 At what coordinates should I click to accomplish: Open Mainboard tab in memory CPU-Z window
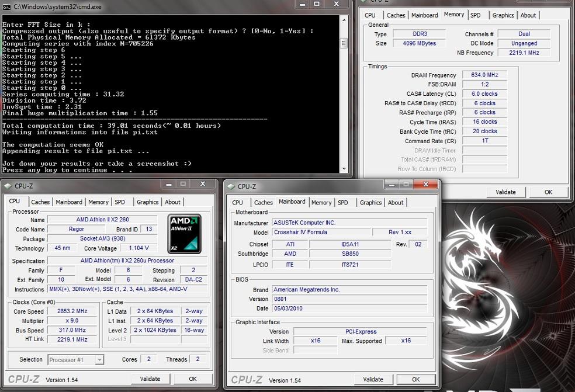tap(424, 15)
